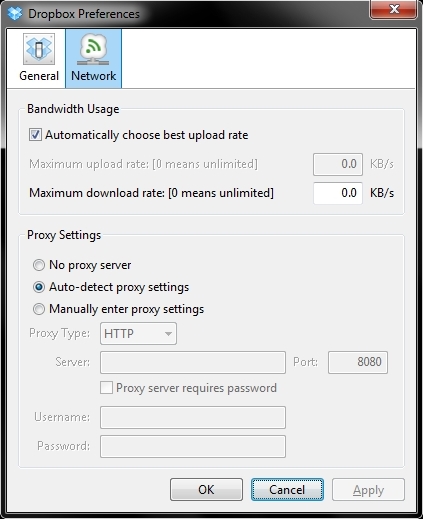Switch to the General tab label
This screenshot has height=519, width=423.
39,76
